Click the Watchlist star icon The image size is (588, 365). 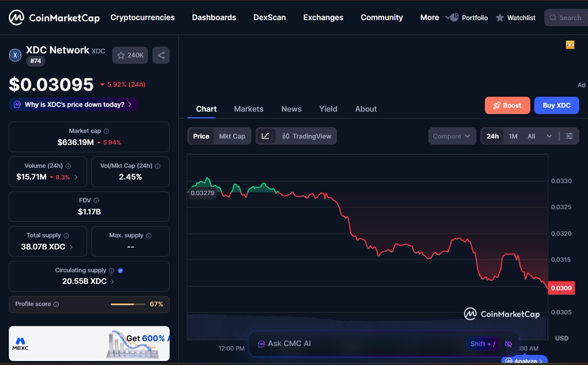[x=500, y=18]
